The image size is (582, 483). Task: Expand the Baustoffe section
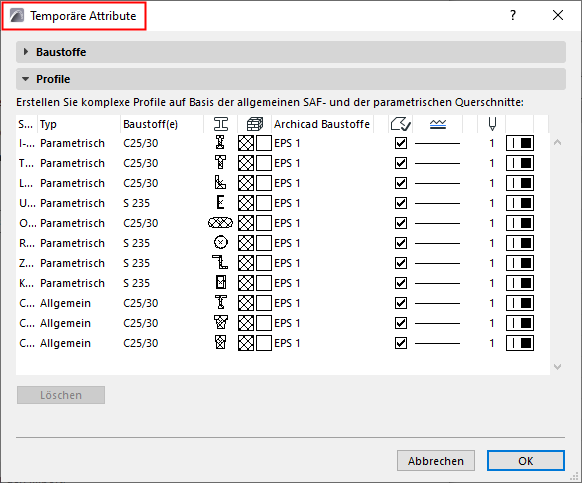(26, 52)
